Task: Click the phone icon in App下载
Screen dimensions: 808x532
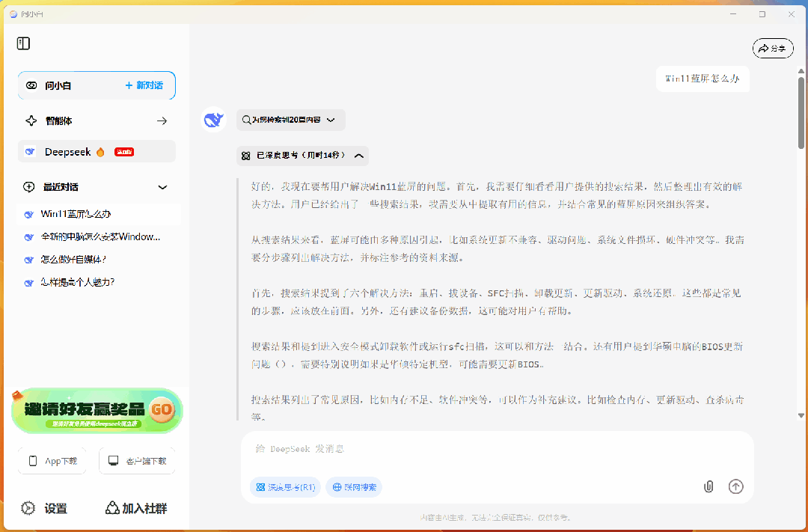Action: (33, 461)
